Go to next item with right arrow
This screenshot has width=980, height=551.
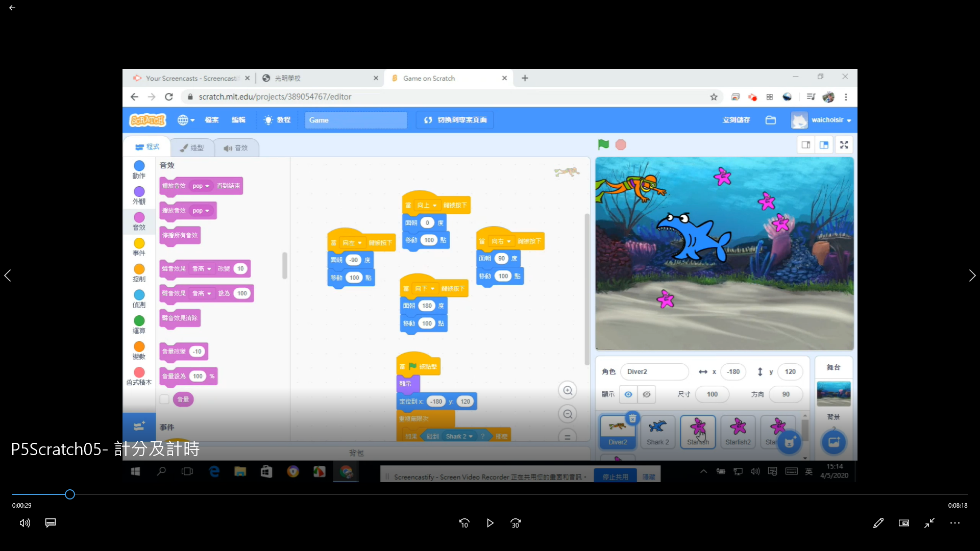pyautogui.click(x=972, y=275)
